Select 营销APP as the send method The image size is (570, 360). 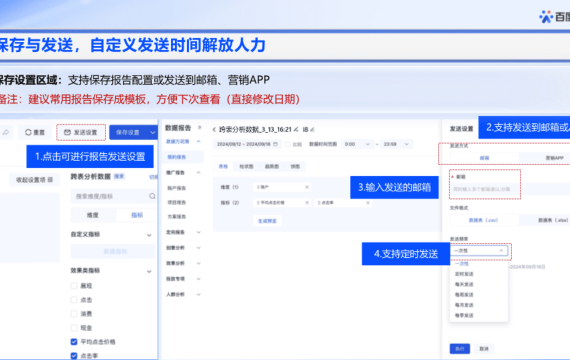click(545, 158)
